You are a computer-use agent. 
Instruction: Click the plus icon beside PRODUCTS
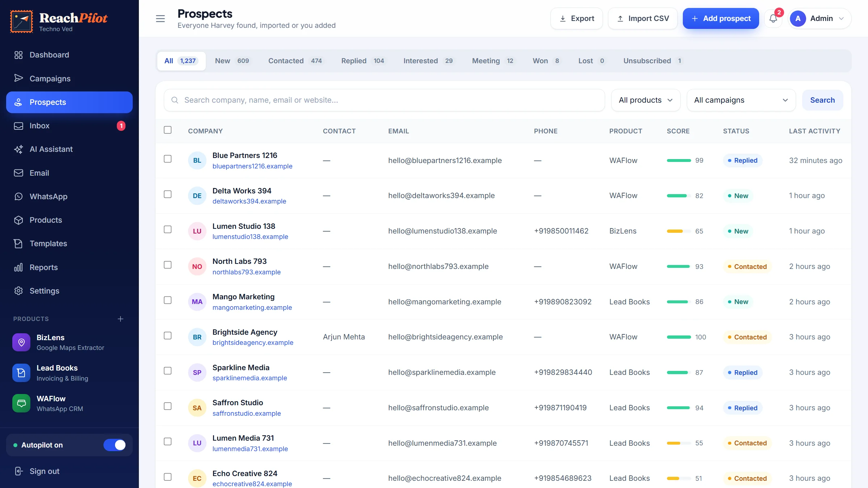click(120, 319)
